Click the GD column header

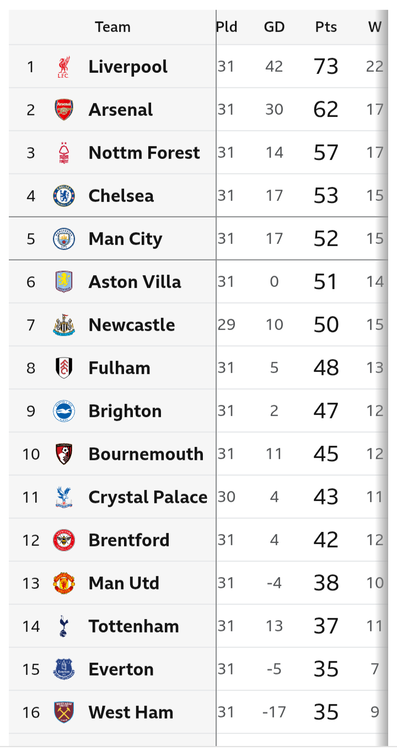pyautogui.click(x=274, y=27)
